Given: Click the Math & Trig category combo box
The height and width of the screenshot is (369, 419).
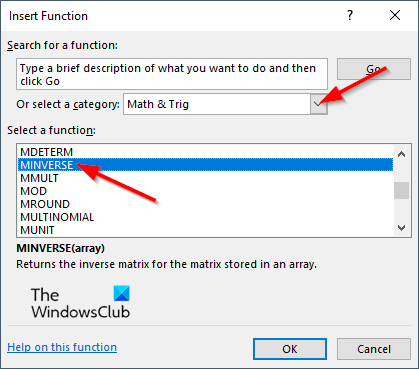Looking at the screenshot, I should pyautogui.click(x=225, y=104).
